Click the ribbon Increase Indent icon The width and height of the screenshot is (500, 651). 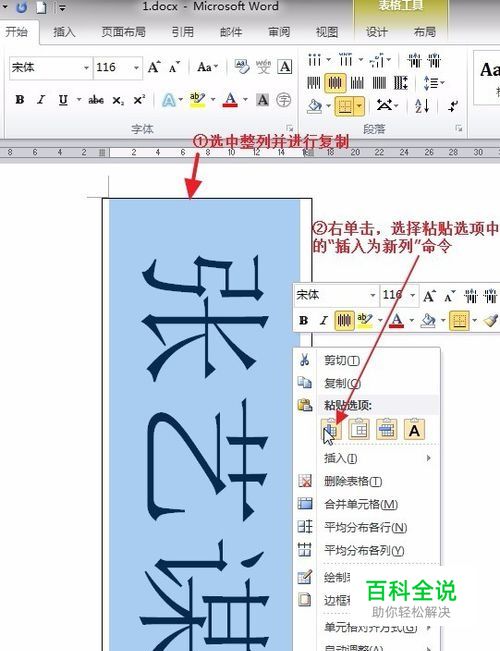point(434,61)
